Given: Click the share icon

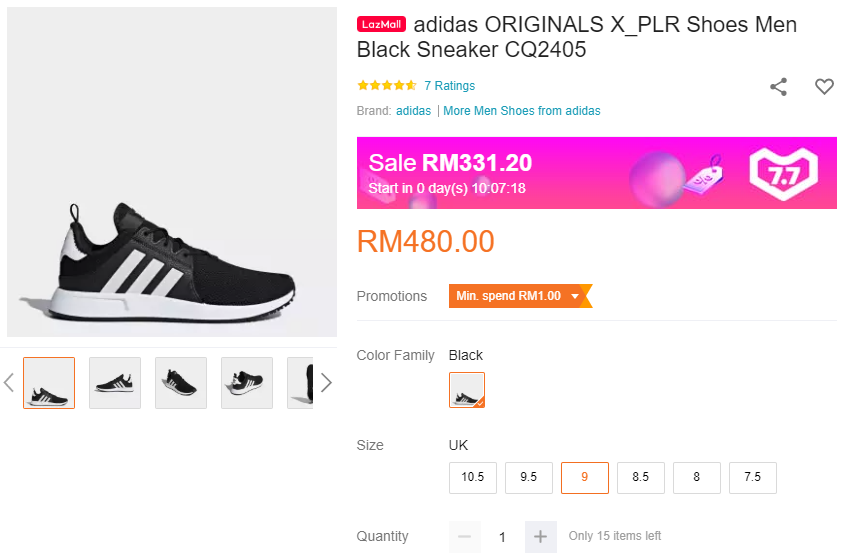Looking at the screenshot, I should (x=778, y=87).
